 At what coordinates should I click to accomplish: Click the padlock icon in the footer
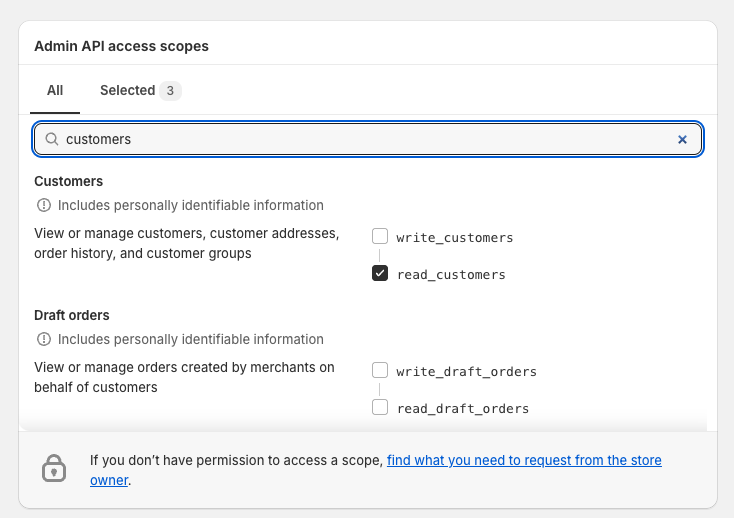click(x=53, y=468)
